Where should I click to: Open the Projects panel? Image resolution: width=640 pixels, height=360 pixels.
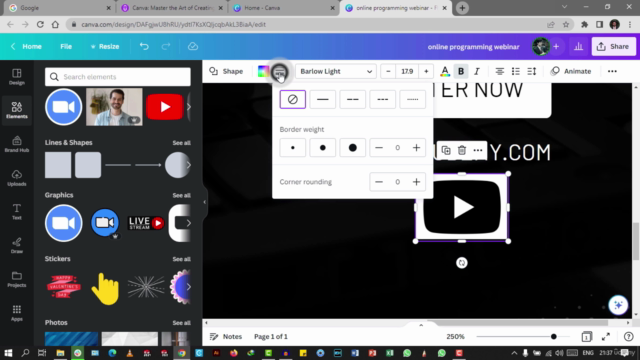17,279
